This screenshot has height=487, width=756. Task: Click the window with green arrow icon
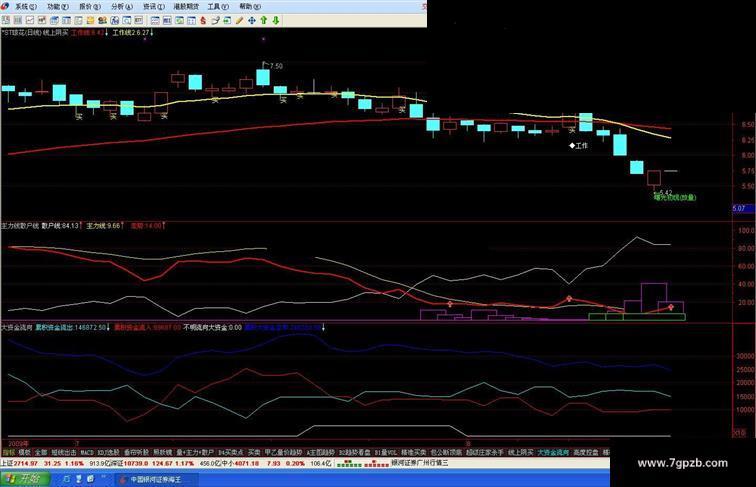(227, 20)
